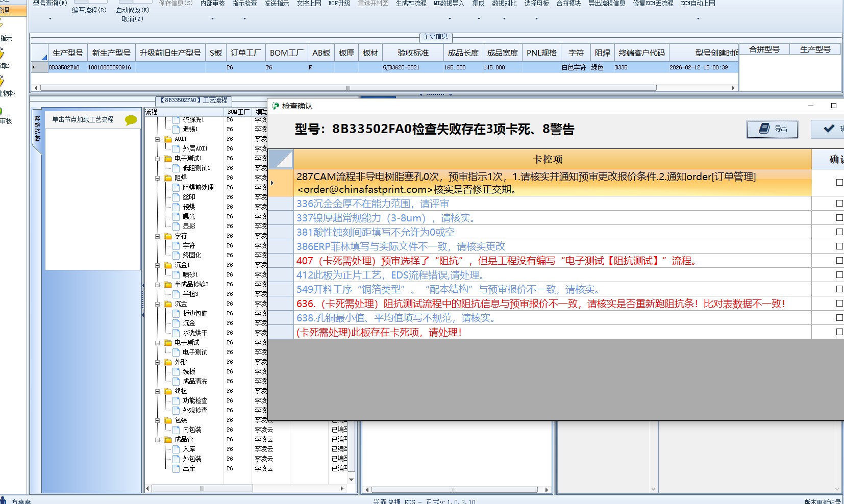Collapse the 电子测试1 tree node
844x504 pixels.
click(158, 159)
